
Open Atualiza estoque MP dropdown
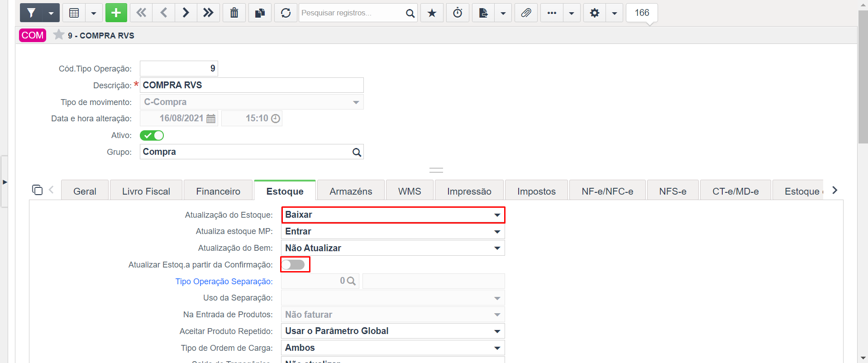pos(393,231)
